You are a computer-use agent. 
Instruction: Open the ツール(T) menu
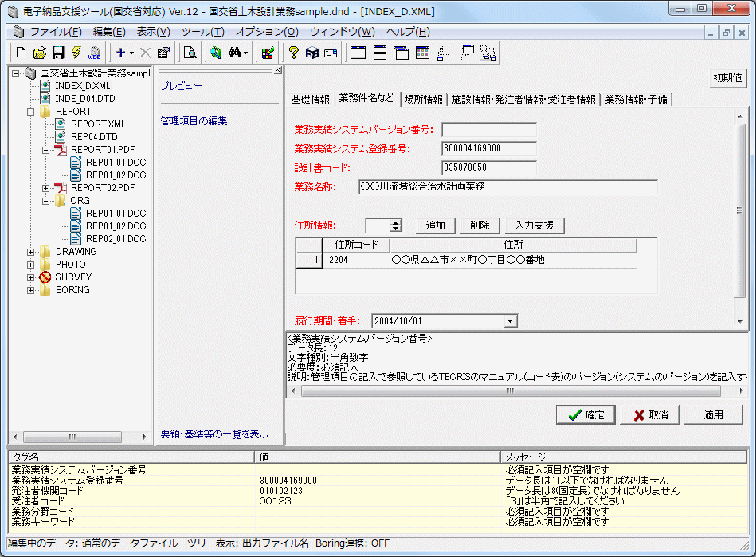(203, 32)
